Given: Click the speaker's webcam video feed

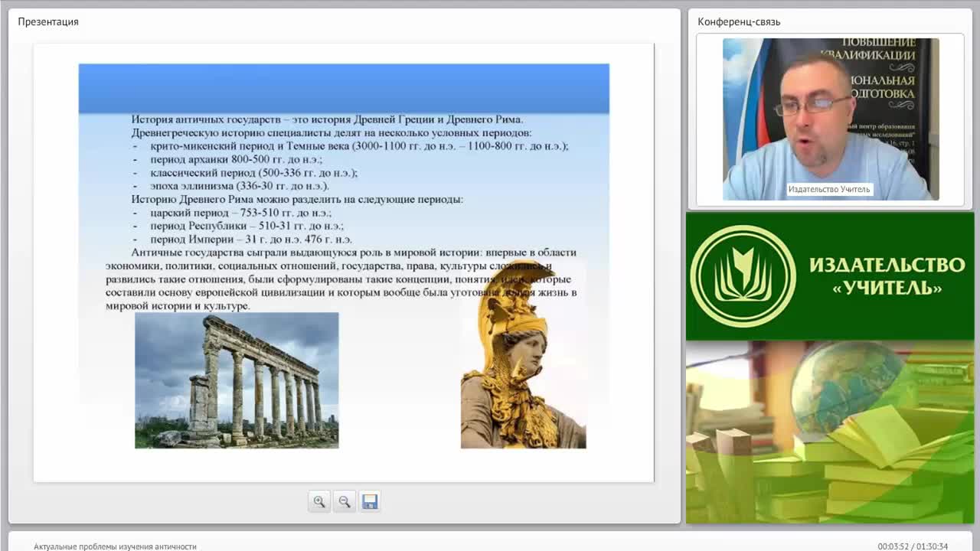Looking at the screenshot, I should click(x=831, y=119).
